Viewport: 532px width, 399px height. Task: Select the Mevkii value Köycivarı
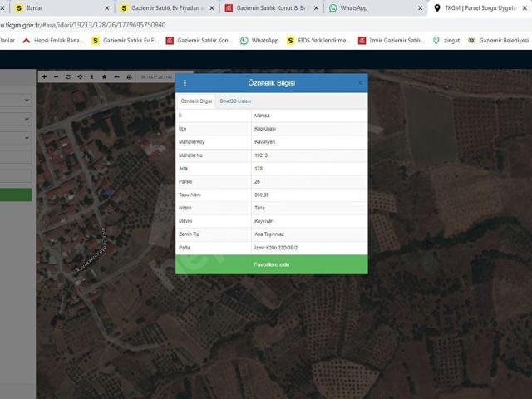[264, 221]
